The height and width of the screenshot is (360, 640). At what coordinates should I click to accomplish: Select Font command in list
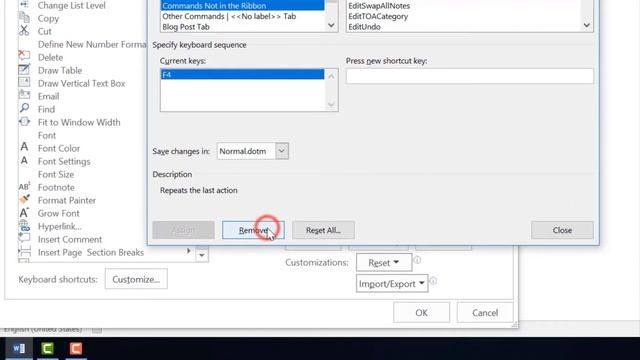pyautogui.click(x=47, y=135)
